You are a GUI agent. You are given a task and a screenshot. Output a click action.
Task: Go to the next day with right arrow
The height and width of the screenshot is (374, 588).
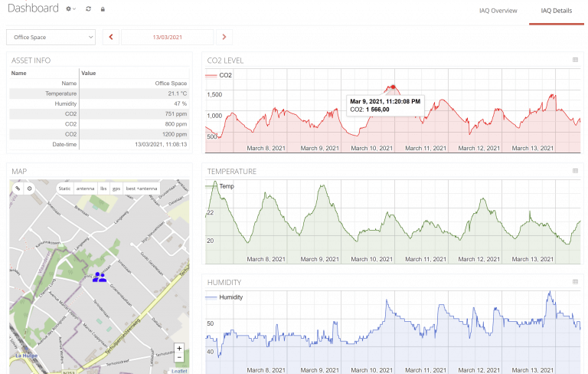[224, 38]
